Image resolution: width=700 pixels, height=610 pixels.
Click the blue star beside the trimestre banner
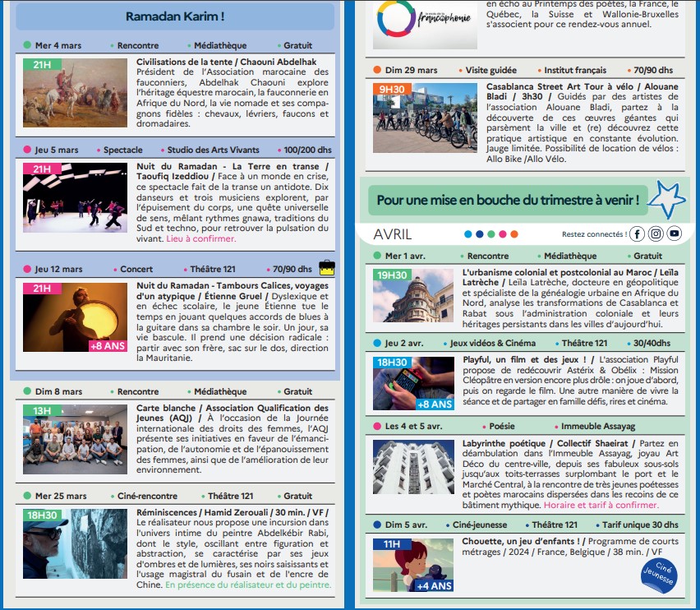(x=666, y=199)
